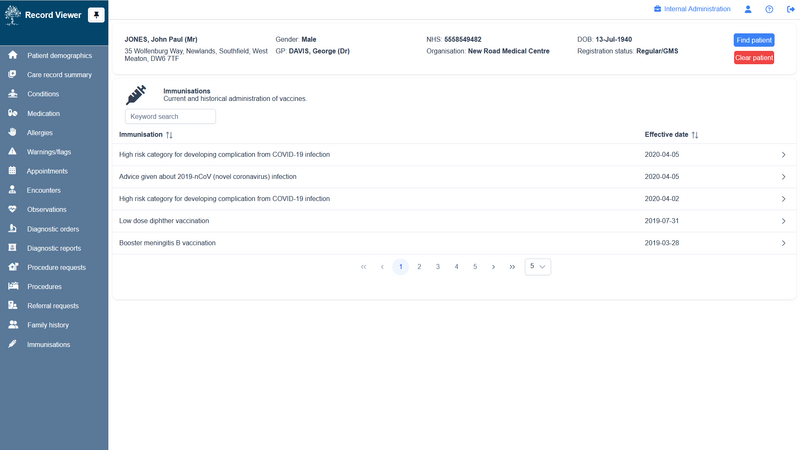
Task: Click the briefcase Internal Administration icon
Action: [658, 9]
